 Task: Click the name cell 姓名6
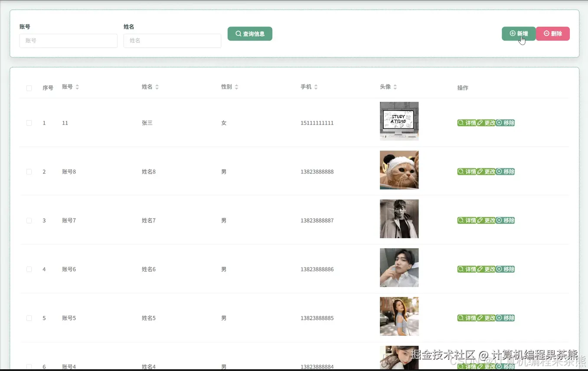click(x=149, y=269)
